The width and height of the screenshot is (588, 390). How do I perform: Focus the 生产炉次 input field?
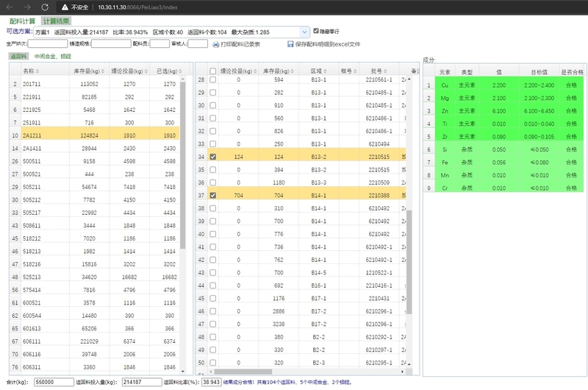48,43
